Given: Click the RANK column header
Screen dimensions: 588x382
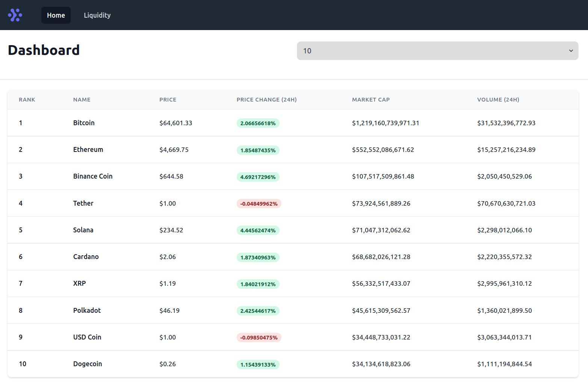Looking at the screenshot, I should coord(27,100).
